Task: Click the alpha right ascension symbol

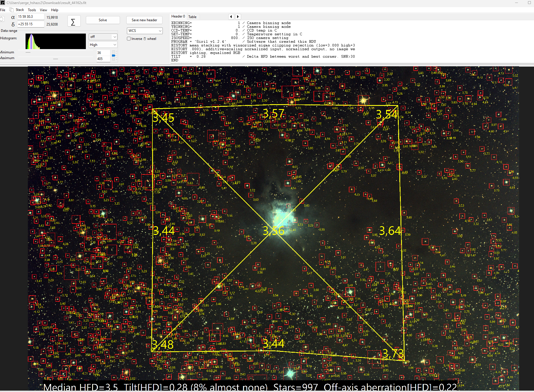Action: (x=13, y=18)
